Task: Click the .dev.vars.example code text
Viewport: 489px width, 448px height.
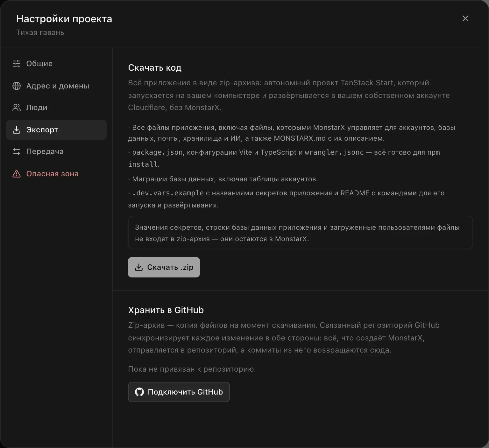Action: point(168,193)
